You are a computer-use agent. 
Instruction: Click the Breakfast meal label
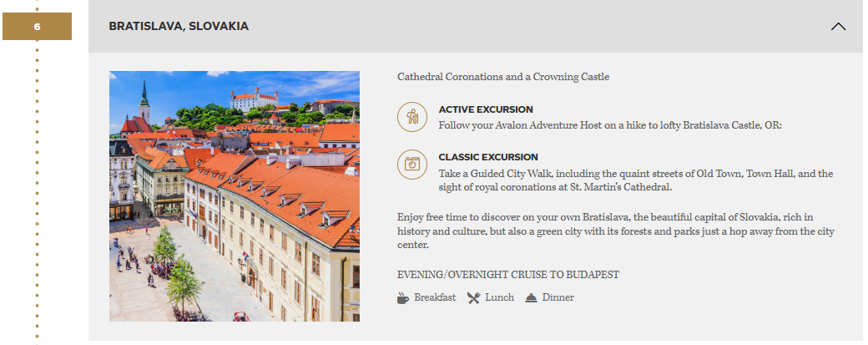click(435, 297)
